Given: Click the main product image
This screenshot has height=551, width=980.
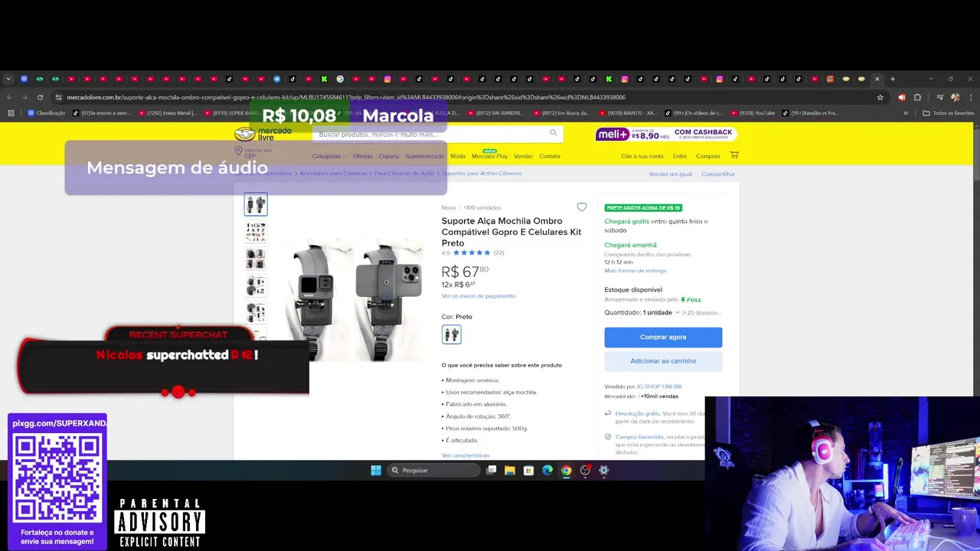Looking at the screenshot, I should tap(356, 298).
